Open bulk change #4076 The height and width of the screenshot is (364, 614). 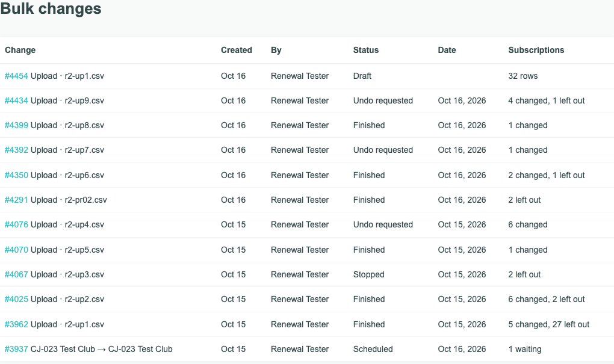16,224
